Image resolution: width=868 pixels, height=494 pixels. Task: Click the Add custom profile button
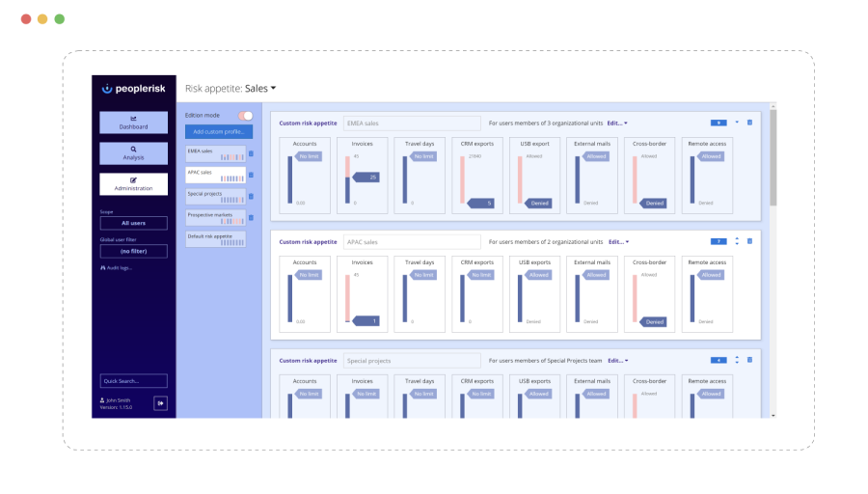coord(219,131)
